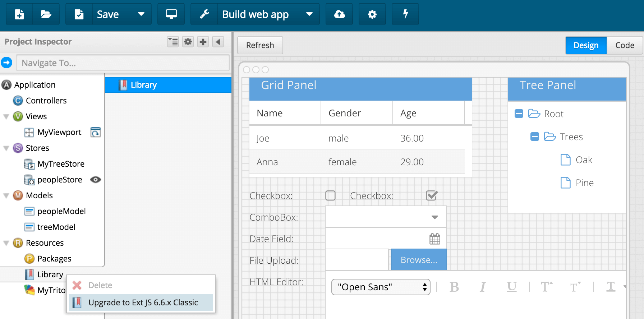Select Controllers node in the tree

[x=46, y=101]
